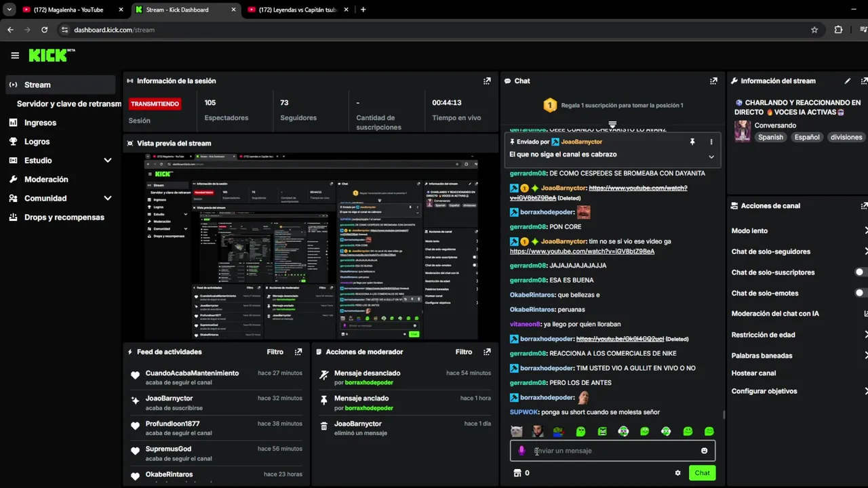This screenshot has width=868, height=488.
Task: Reload the browser page
Action: 45,30
